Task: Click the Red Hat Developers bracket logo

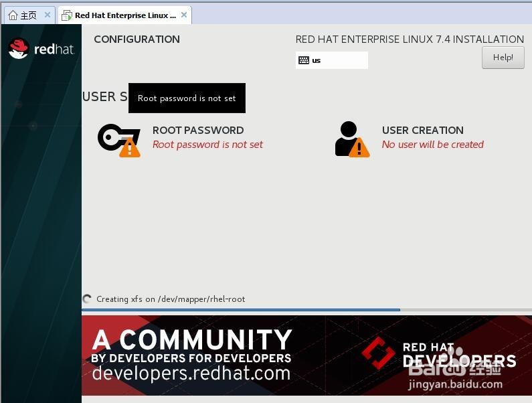Action: 378,353
